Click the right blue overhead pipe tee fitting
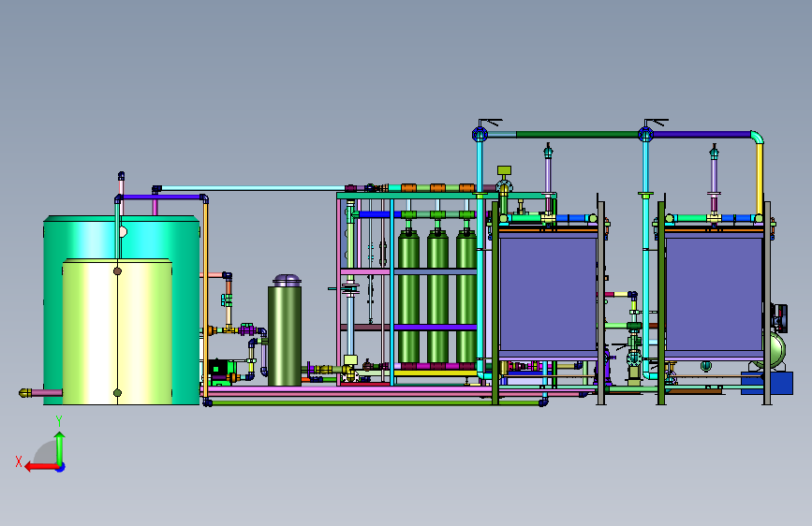Image resolution: width=812 pixels, height=526 pixels. click(646, 135)
